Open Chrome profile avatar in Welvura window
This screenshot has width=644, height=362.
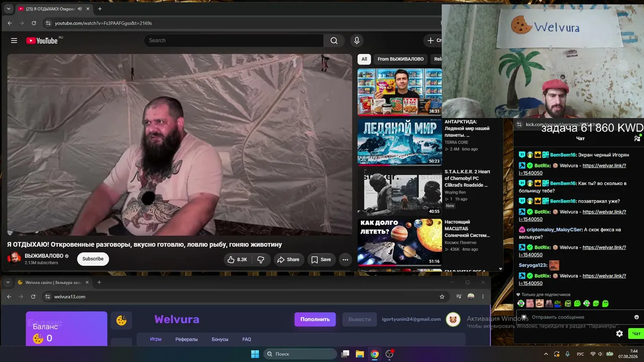471,297
